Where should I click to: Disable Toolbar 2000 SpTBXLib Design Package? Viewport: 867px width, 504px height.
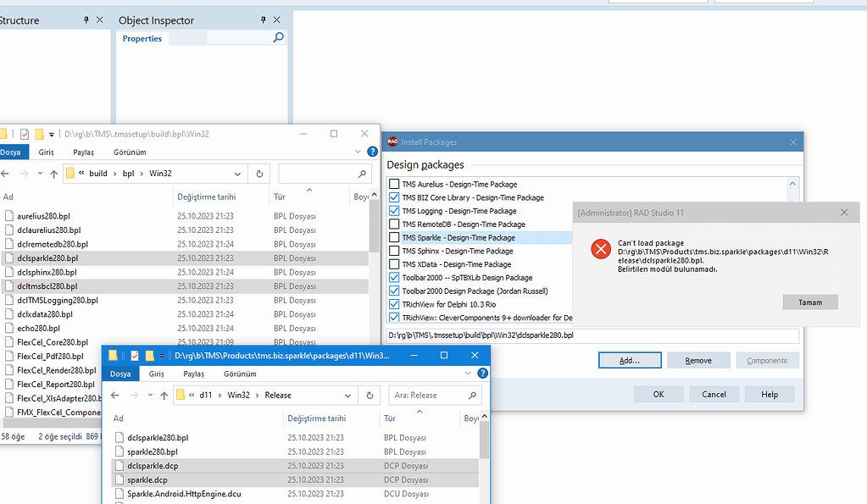393,277
